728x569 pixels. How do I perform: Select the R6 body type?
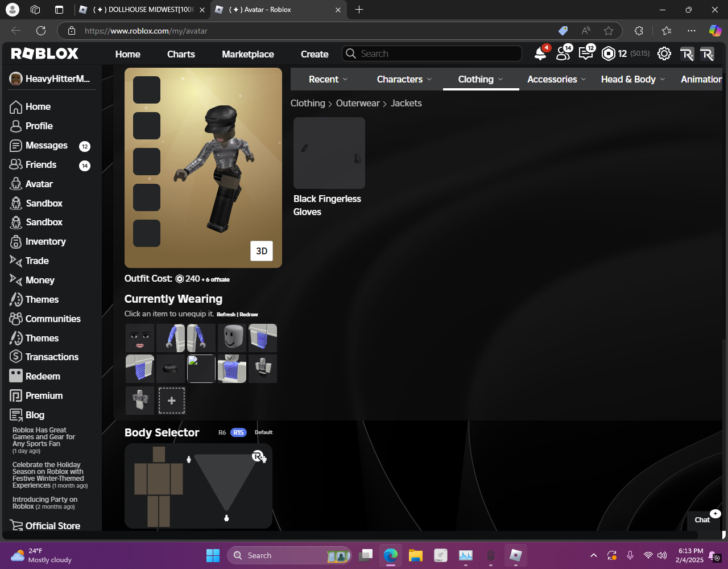point(222,432)
